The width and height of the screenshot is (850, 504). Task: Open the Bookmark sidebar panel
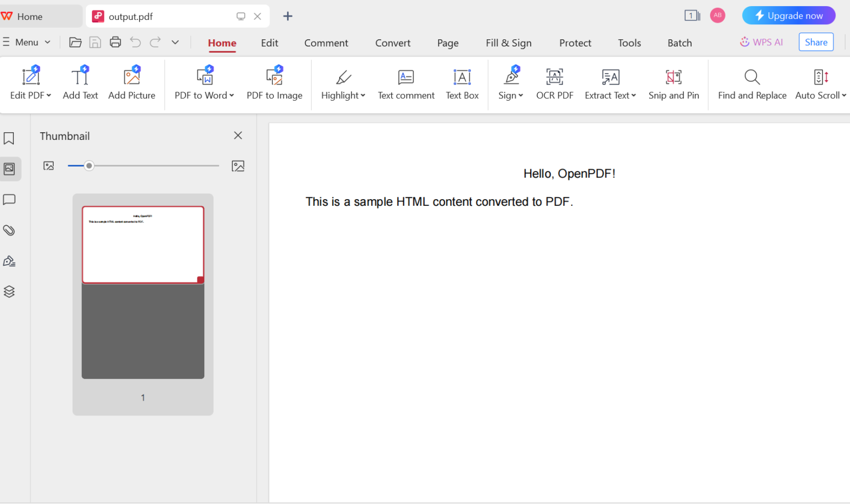click(9, 138)
